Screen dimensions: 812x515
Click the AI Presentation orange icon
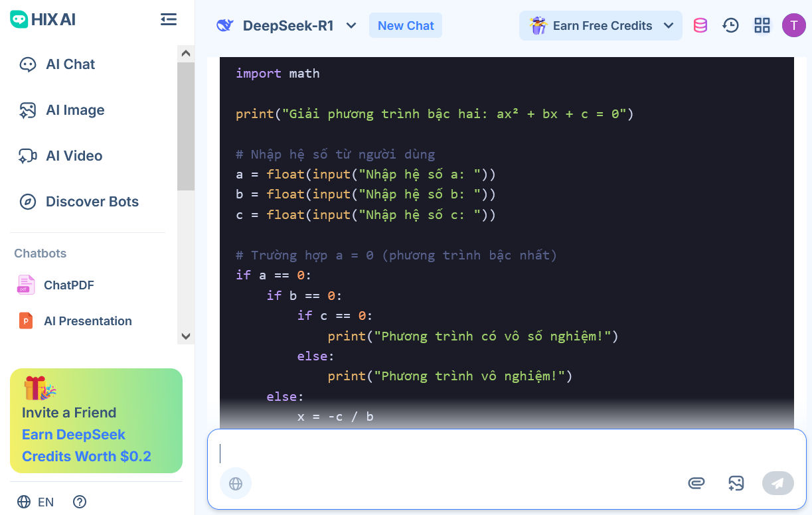[25, 321]
